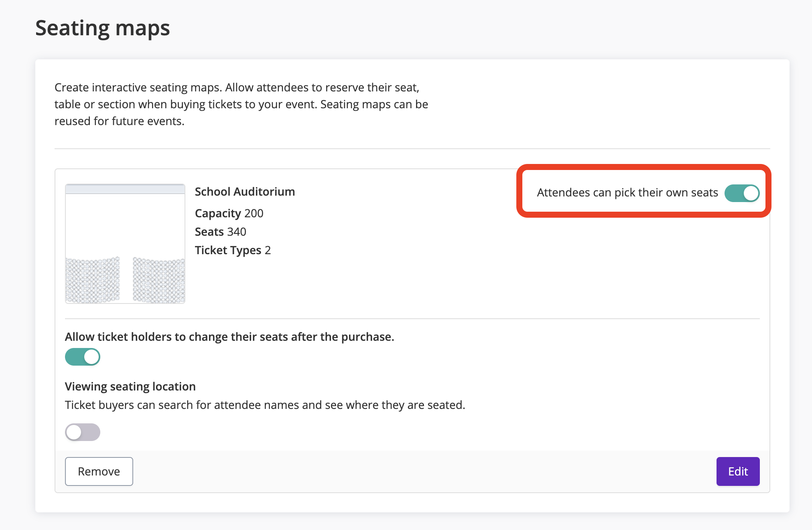Click the Viewing seating location label
Image resolution: width=812 pixels, height=530 pixels.
(130, 386)
